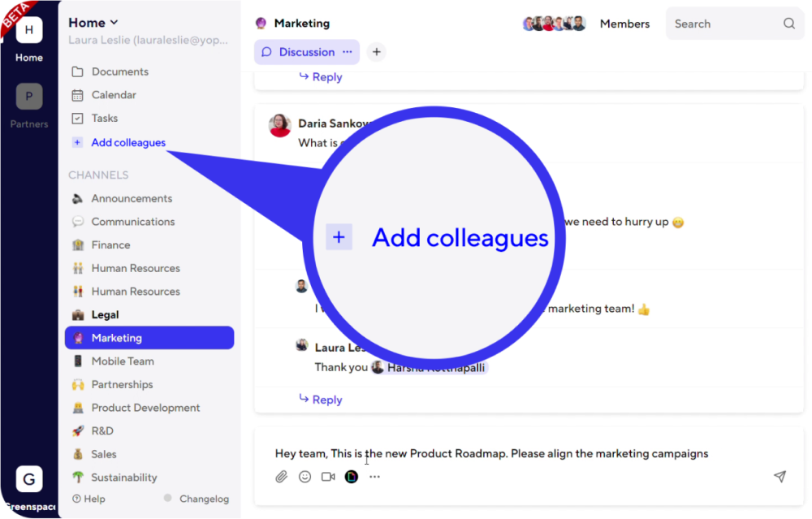Focus the Search input field
The image size is (812, 519).
click(x=723, y=24)
